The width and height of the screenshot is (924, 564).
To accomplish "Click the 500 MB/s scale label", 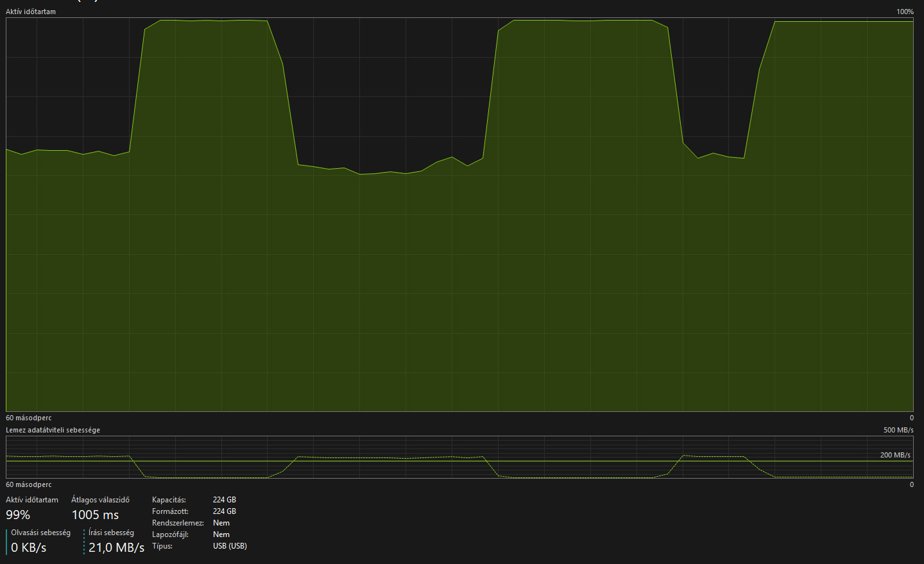I will point(898,430).
